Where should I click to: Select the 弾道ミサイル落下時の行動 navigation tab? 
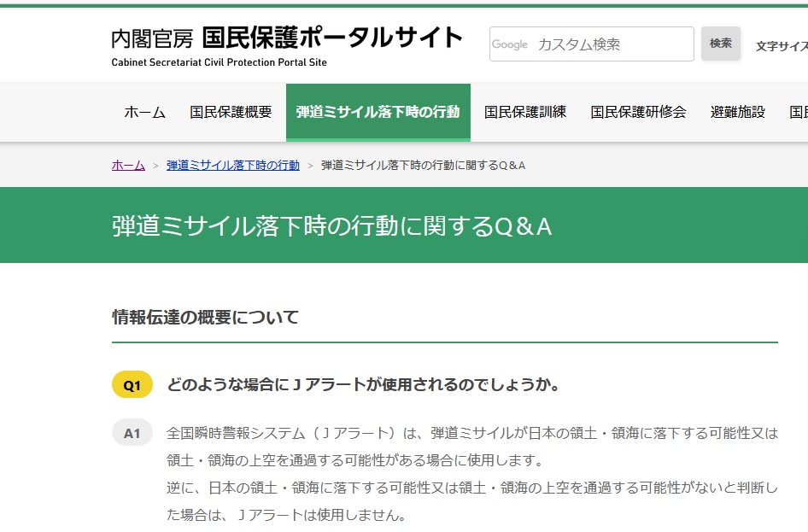[378, 112]
